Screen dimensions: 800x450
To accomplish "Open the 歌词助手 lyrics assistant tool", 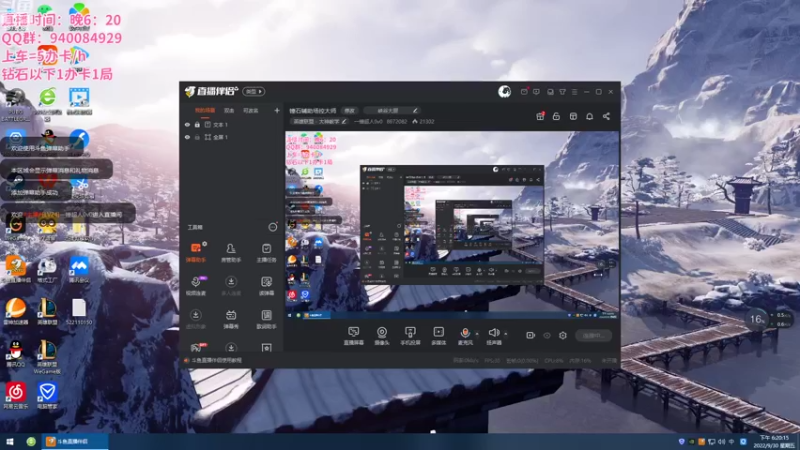I will coord(266,319).
